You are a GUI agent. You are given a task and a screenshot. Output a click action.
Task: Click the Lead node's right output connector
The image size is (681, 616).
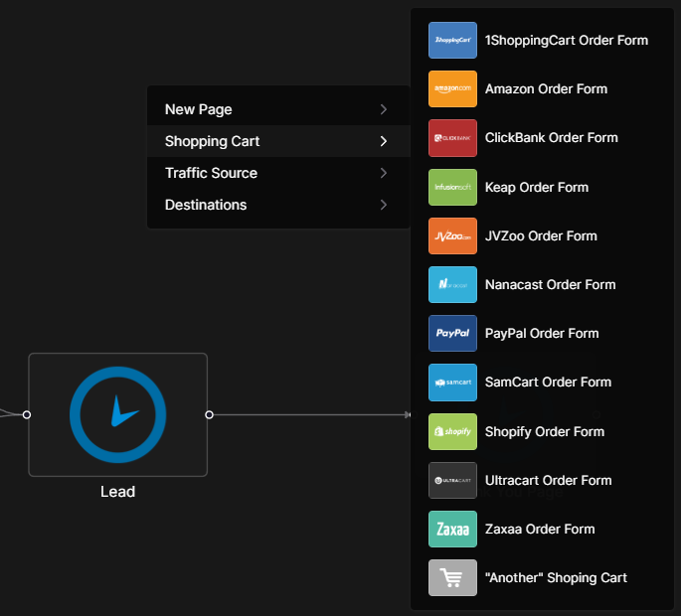pyautogui.click(x=210, y=414)
